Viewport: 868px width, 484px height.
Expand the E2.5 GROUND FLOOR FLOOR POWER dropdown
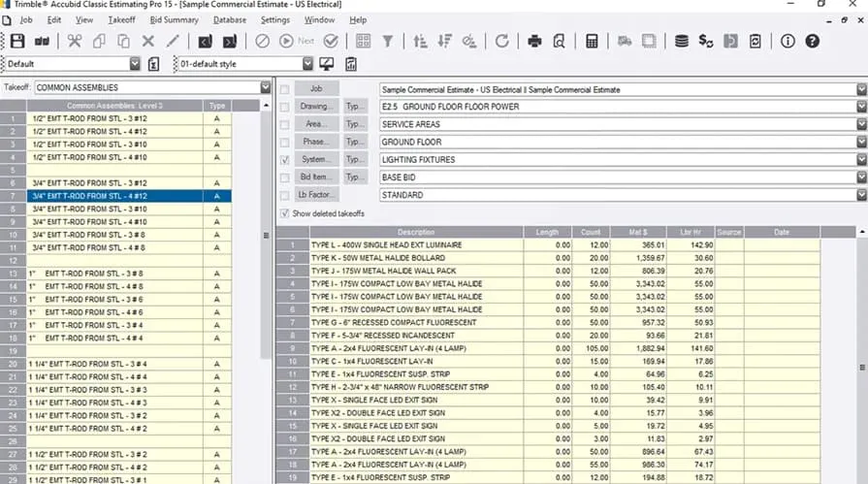(861, 107)
